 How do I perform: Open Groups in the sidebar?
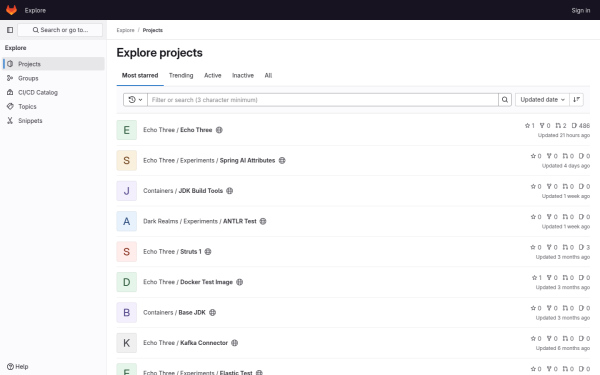pyautogui.click(x=54, y=78)
